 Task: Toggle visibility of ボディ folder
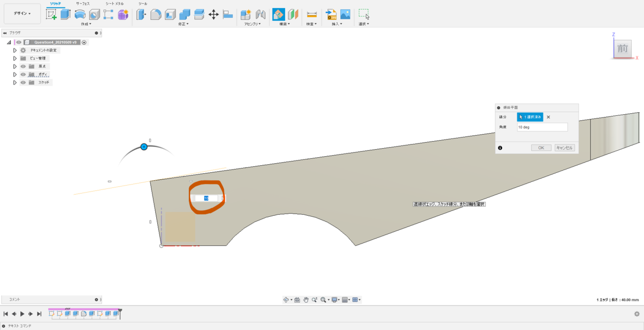pyautogui.click(x=23, y=74)
